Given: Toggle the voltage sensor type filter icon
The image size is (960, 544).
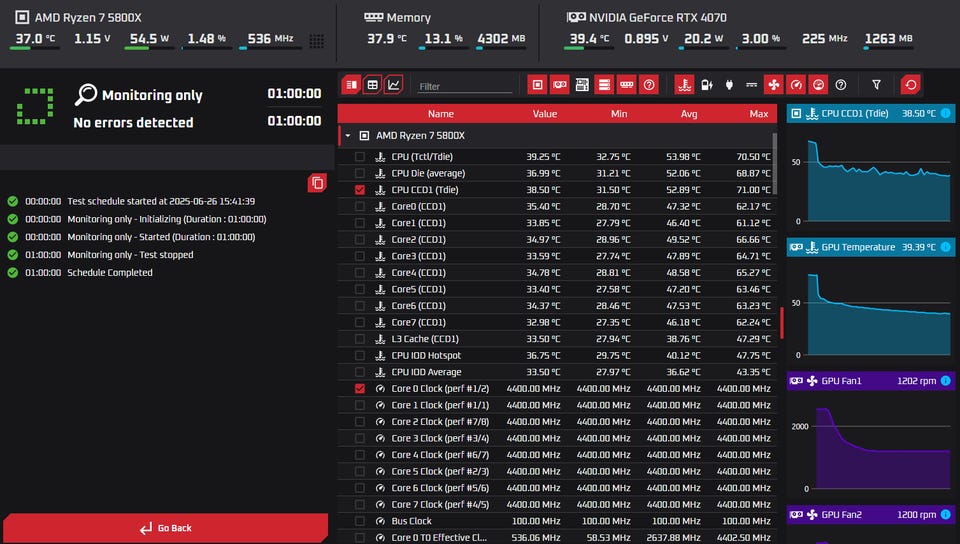Looking at the screenshot, I should tap(751, 85).
